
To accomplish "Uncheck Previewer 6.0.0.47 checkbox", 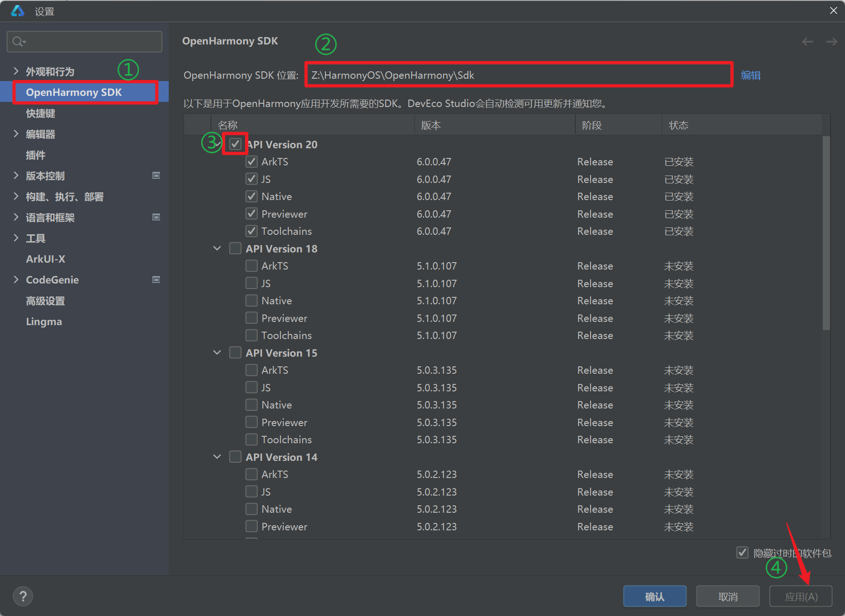I will pyautogui.click(x=251, y=214).
